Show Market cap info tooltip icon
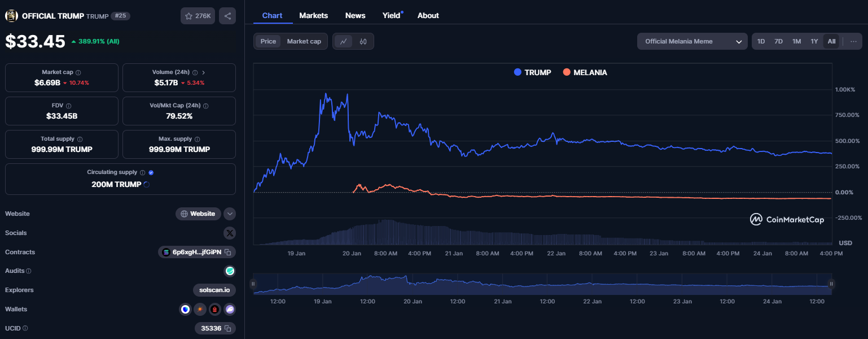 pos(78,72)
